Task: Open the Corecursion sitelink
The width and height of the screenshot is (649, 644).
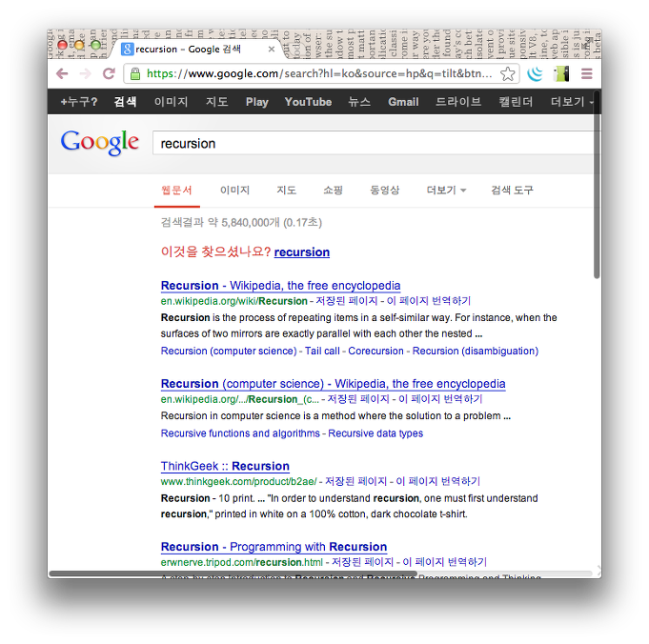Action: click(x=375, y=351)
